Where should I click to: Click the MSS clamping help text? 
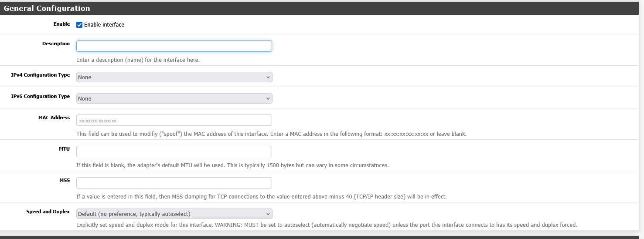[261, 197]
